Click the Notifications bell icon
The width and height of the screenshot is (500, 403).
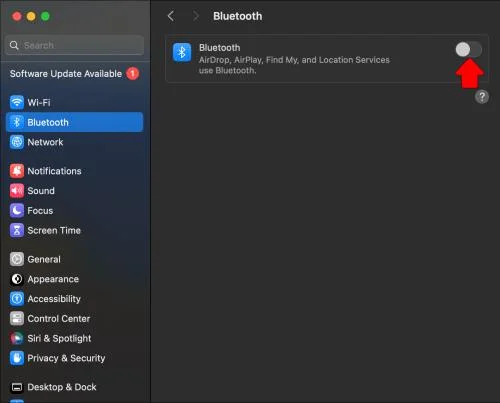17,171
